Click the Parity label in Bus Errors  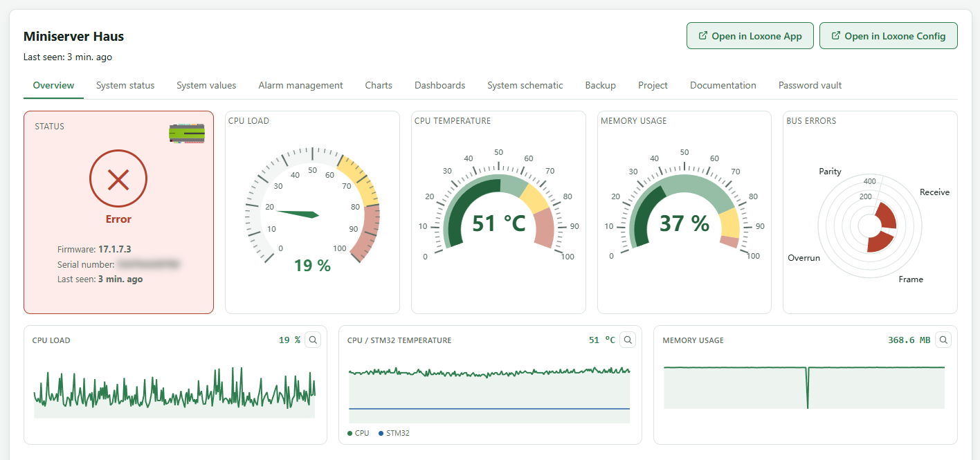830,171
